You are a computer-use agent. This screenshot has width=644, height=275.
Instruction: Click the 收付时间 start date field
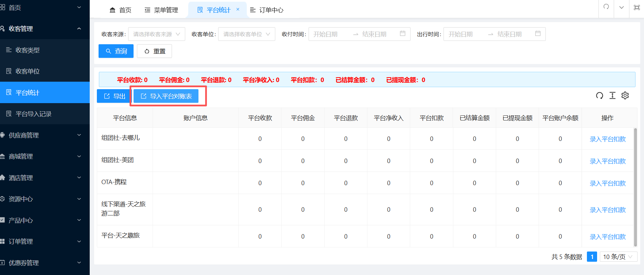pyautogui.click(x=330, y=34)
